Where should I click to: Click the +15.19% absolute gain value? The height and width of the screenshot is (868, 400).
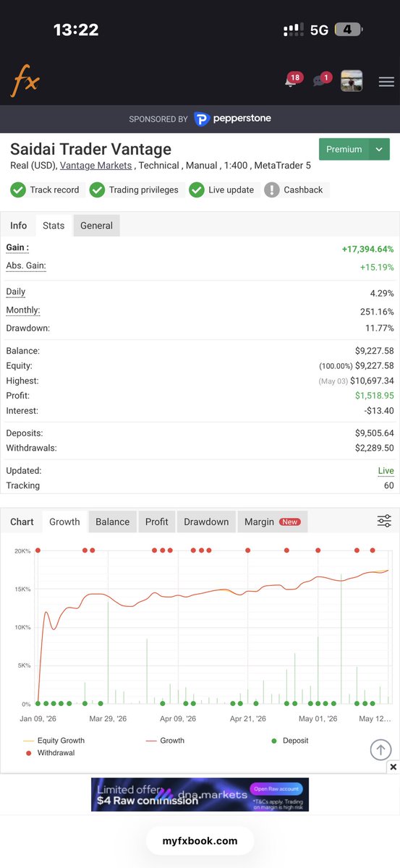pos(377,267)
